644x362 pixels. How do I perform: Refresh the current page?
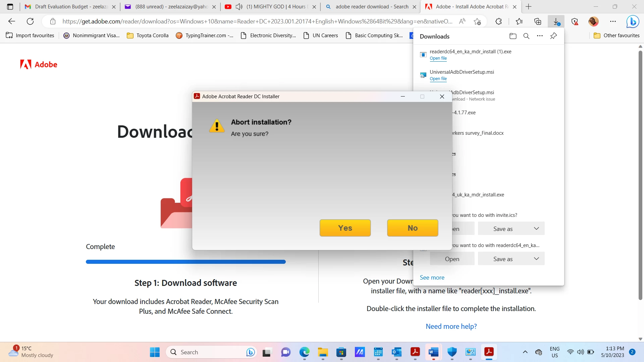[x=30, y=21]
